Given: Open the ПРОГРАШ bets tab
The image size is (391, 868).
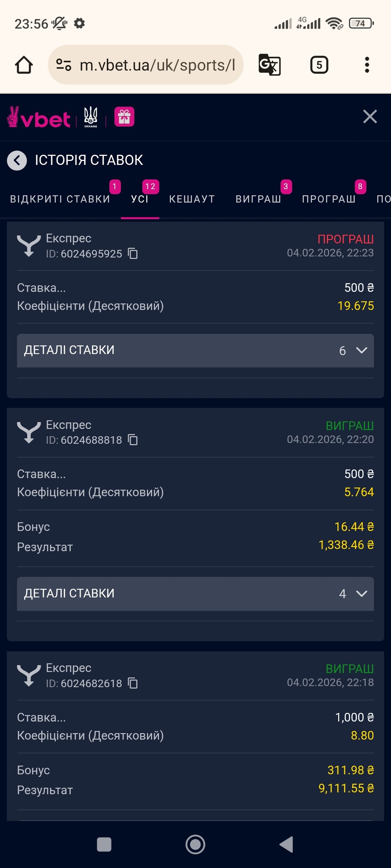Looking at the screenshot, I should 329,199.
